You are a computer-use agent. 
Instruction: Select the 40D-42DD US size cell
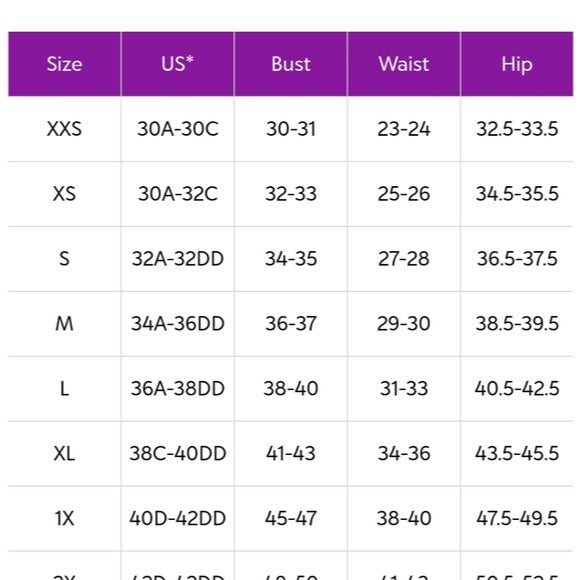[178, 518]
